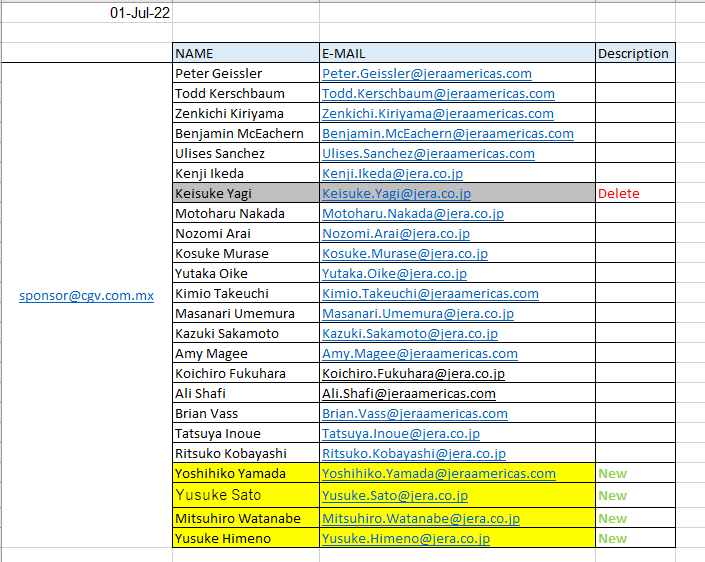Select the Todd Kerschbaum name cell
705x562 pixels.
[246, 93]
